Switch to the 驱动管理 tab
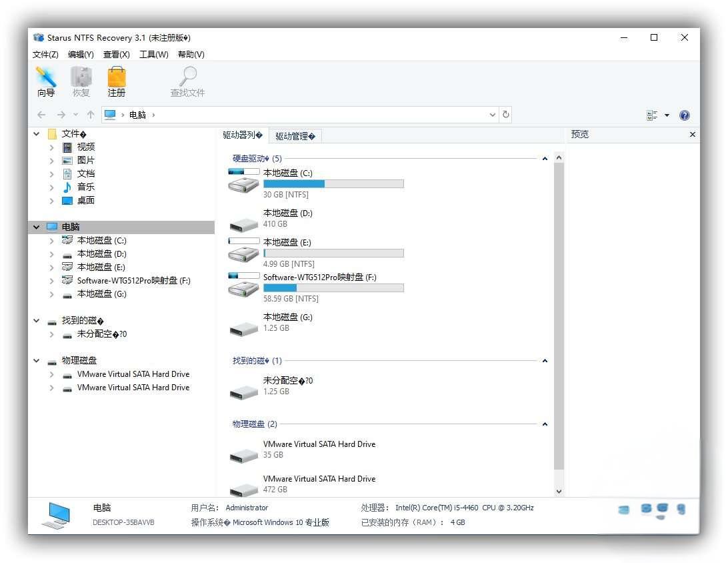Viewport: 728px width, 563px height. [295, 136]
